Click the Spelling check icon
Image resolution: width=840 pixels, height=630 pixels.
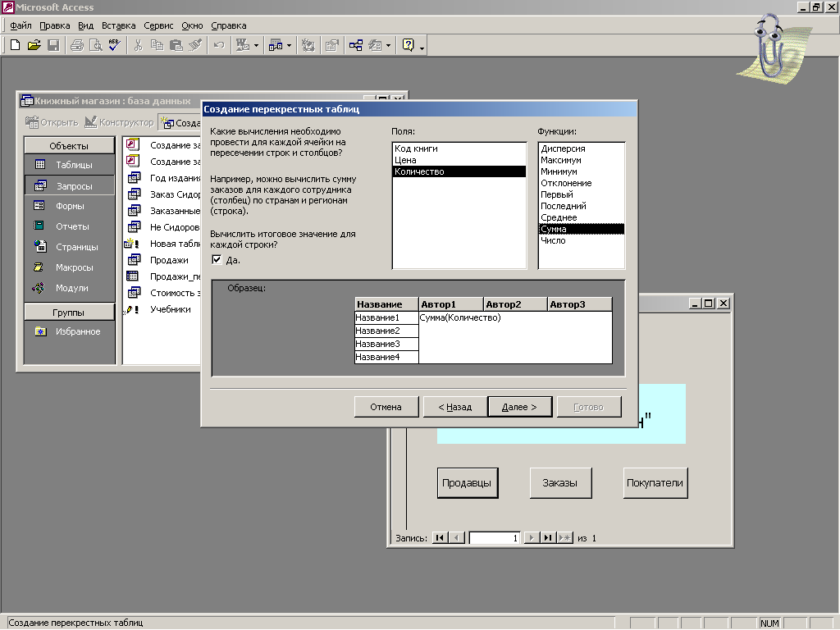(114, 46)
